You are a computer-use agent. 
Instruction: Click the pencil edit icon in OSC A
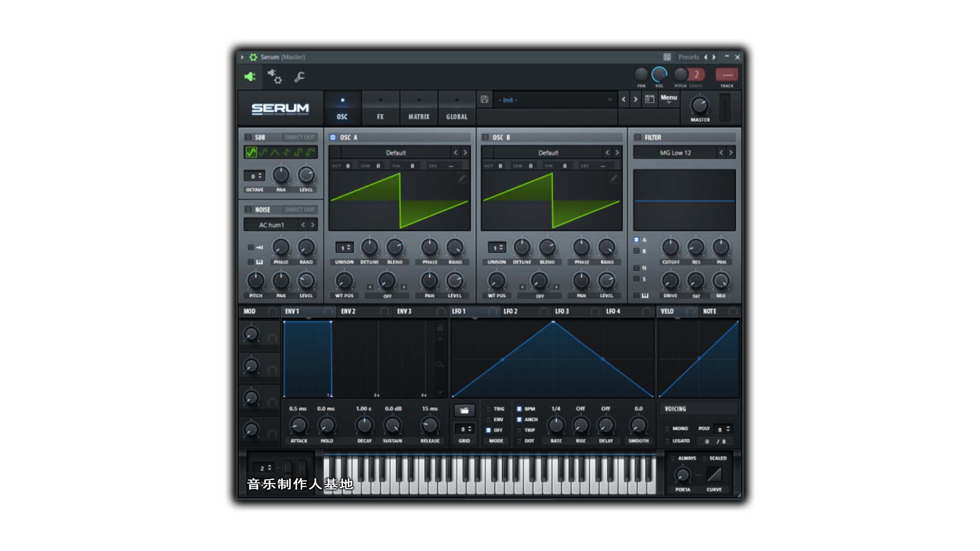coord(461,178)
